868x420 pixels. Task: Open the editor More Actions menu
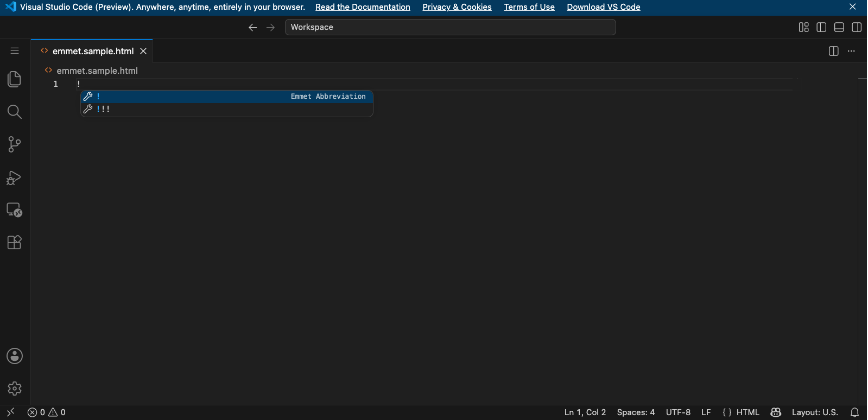[851, 51]
